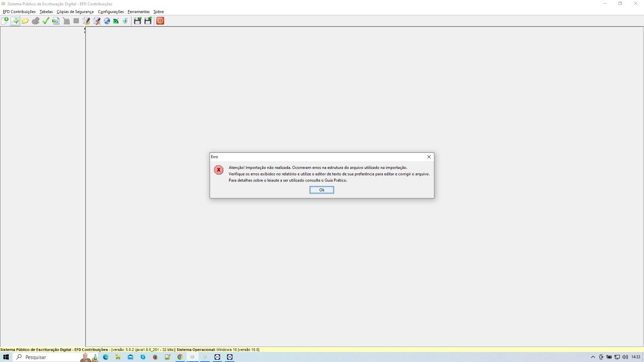The image size is (644, 362).
Task: Click the status bar version text
Action: point(143,350)
